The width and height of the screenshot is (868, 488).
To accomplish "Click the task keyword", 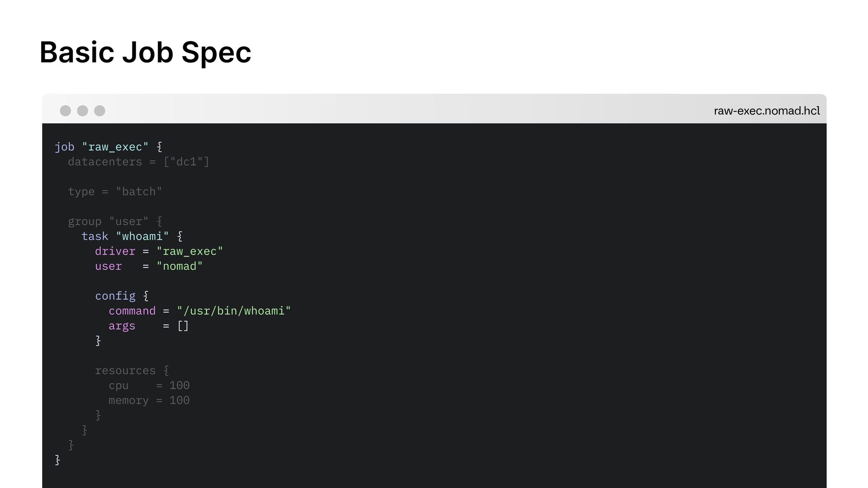I will [94, 236].
